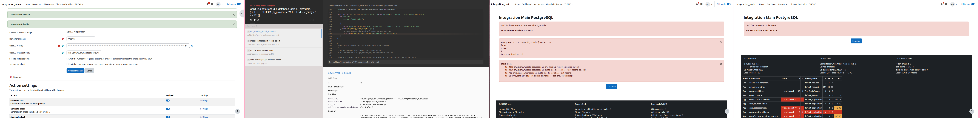Go to Dashboard on cache table error page

[x=771, y=4]
